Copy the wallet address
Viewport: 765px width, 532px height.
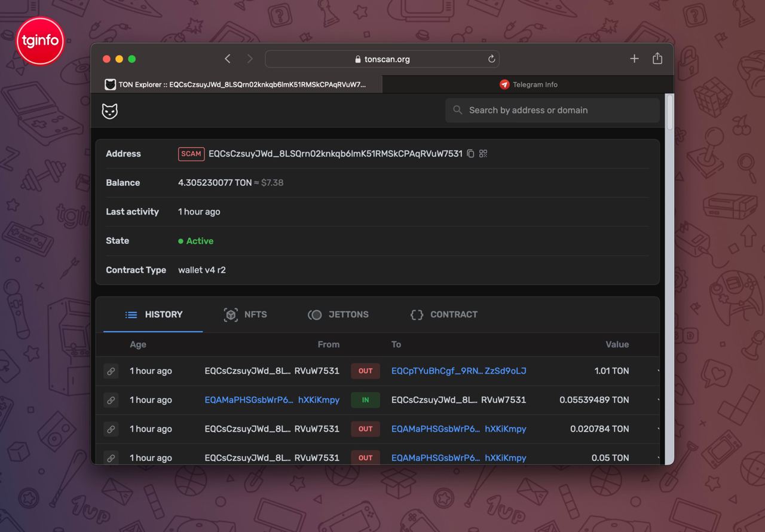coord(470,154)
